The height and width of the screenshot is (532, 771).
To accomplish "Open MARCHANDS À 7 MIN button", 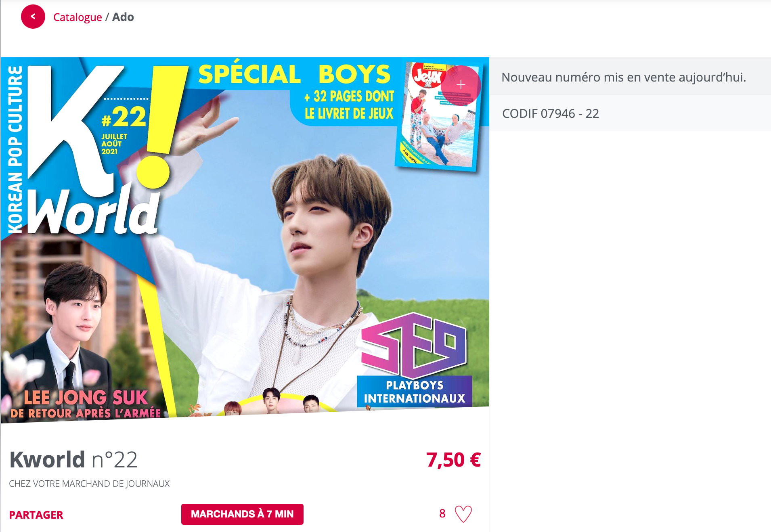I will (x=242, y=514).
